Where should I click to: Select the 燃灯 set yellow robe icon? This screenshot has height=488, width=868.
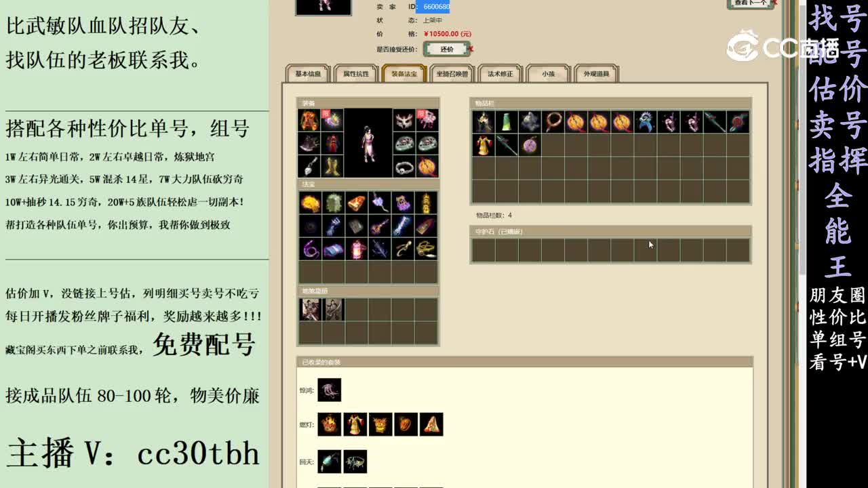[355, 424]
